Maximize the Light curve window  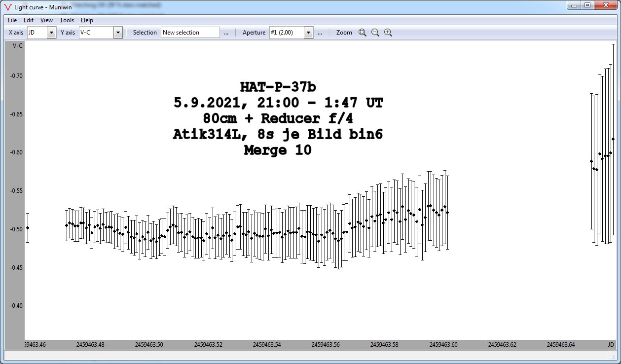coord(587,5)
